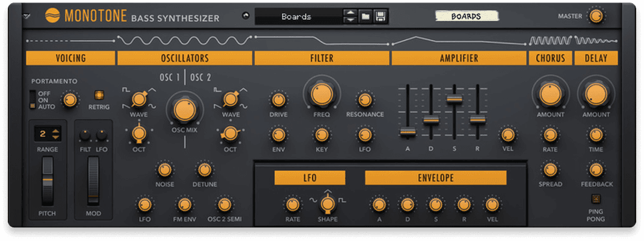
Task: Click the FM ENV knob
Action: pyautogui.click(x=185, y=205)
